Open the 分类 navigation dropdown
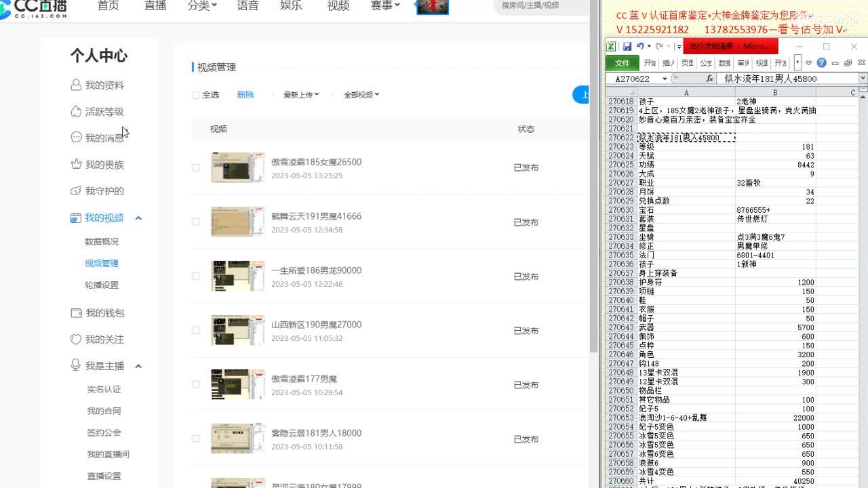Screen dimensions: 868x488 click(202, 5)
